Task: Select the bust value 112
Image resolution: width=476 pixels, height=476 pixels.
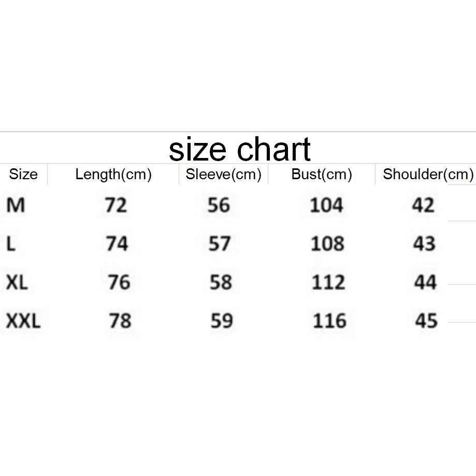Action: pos(328,282)
